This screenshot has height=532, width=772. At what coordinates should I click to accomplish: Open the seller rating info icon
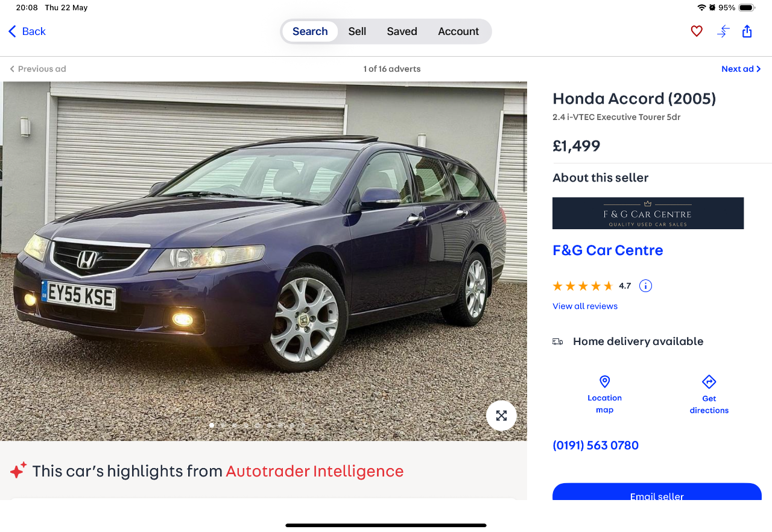[645, 286]
